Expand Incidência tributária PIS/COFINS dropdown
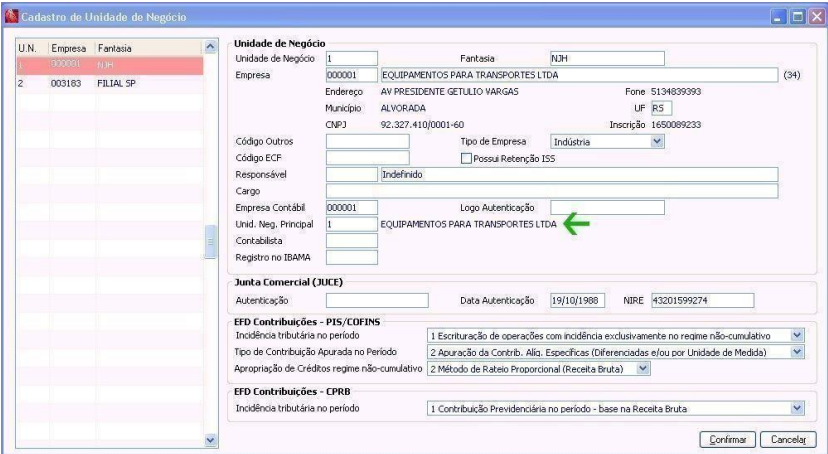The height and width of the screenshot is (454, 828). pyautogui.click(x=797, y=335)
